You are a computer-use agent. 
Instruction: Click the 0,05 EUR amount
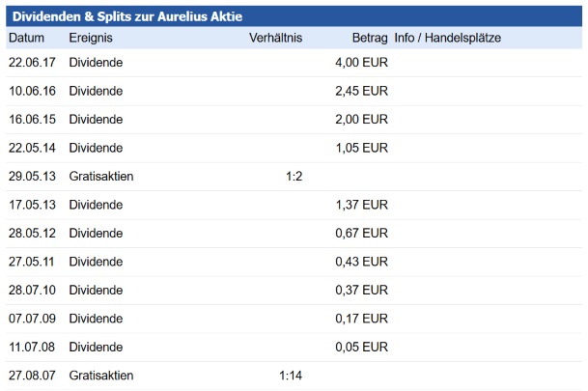[x=361, y=348]
